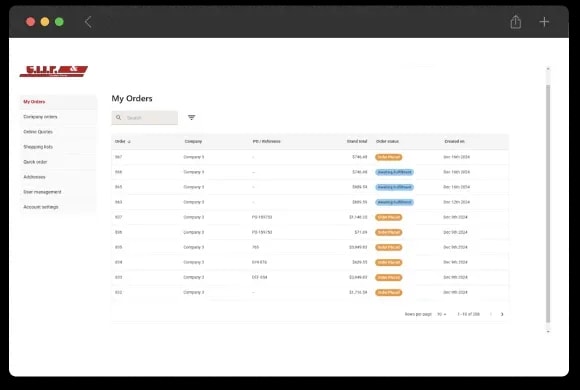Click PO reference 765

click(255, 247)
